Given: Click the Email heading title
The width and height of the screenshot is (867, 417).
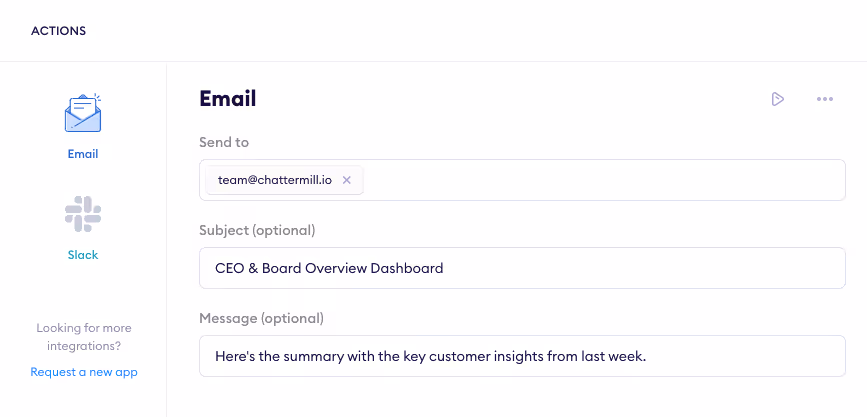Looking at the screenshot, I should (228, 98).
